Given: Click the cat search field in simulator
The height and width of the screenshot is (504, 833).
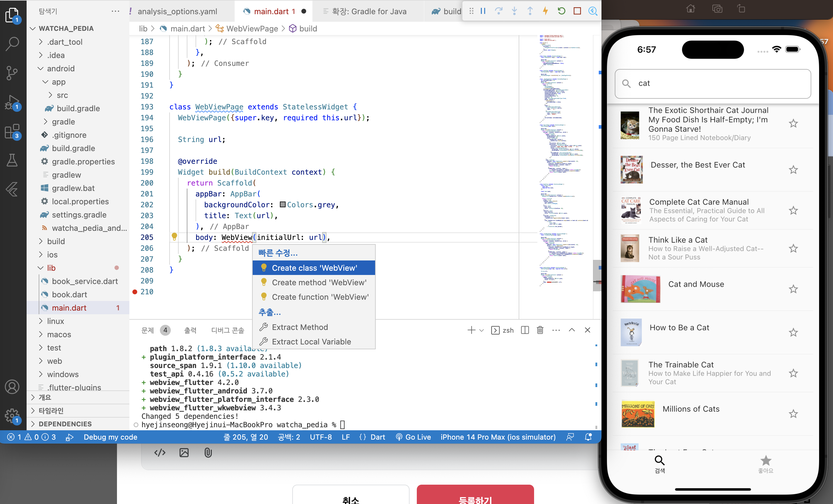Looking at the screenshot, I should 713,83.
